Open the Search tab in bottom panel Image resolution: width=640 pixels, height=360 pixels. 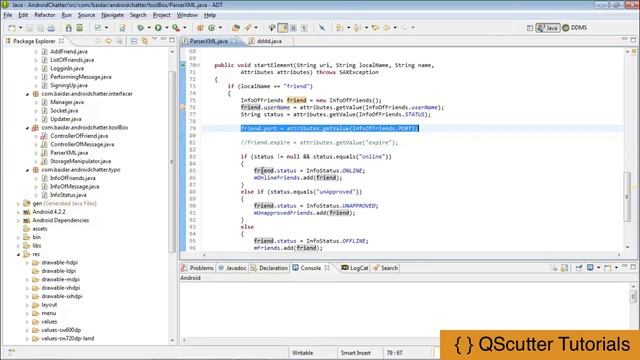(x=385, y=268)
